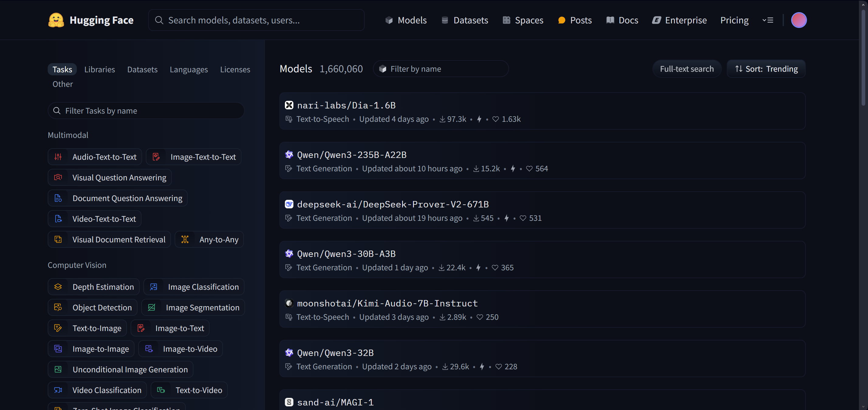Click the Computer Vision section heading
This screenshot has height=410, width=868.
[x=77, y=265]
